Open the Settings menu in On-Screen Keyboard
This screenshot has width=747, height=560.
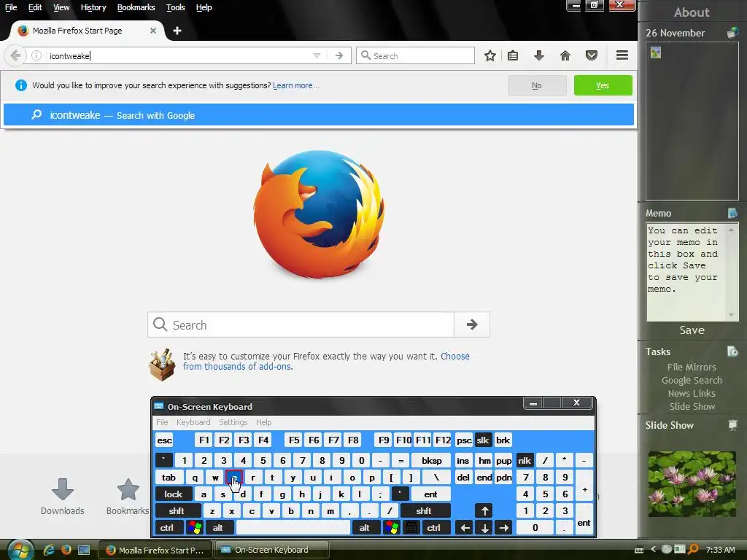click(x=233, y=422)
